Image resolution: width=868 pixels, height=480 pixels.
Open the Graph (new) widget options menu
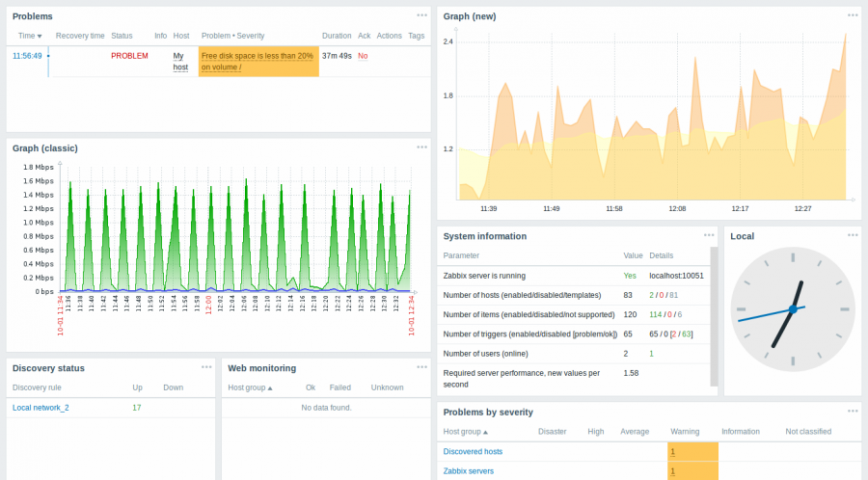click(x=853, y=15)
